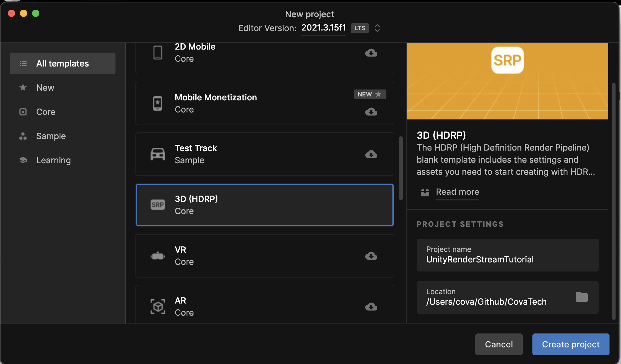Switch to the Sample category

[51, 136]
